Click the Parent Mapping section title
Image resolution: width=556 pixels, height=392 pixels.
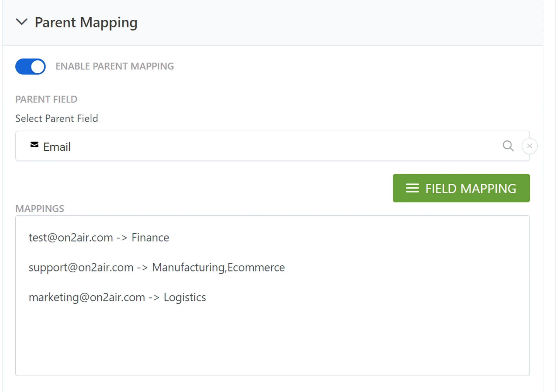[86, 23]
